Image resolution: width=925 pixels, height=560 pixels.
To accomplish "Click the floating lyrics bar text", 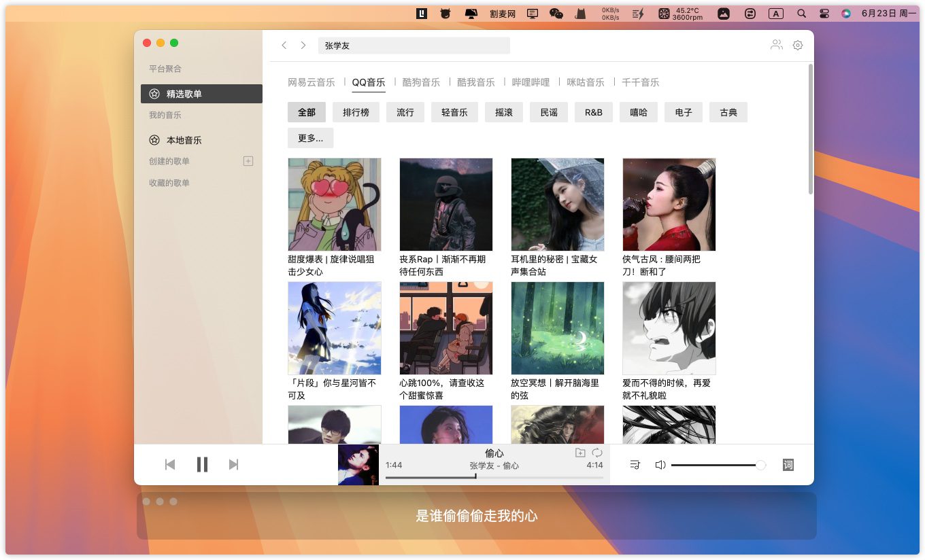I will click(477, 516).
